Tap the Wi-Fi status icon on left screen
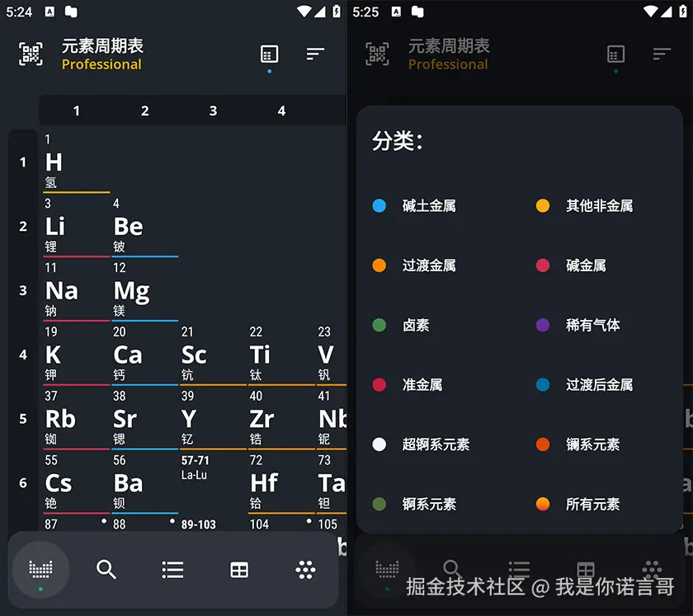The image size is (693, 616). click(304, 11)
